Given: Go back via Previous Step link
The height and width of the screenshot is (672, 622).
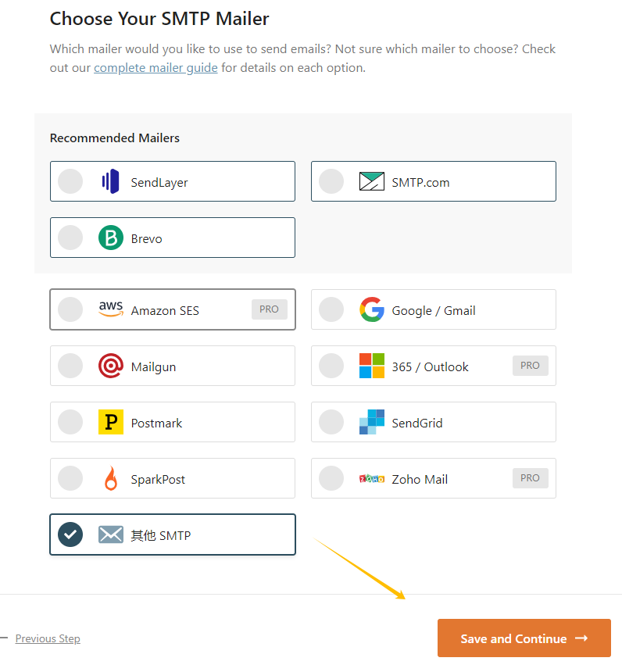Looking at the screenshot, I should pyautogui.click(x=48, y=638).
